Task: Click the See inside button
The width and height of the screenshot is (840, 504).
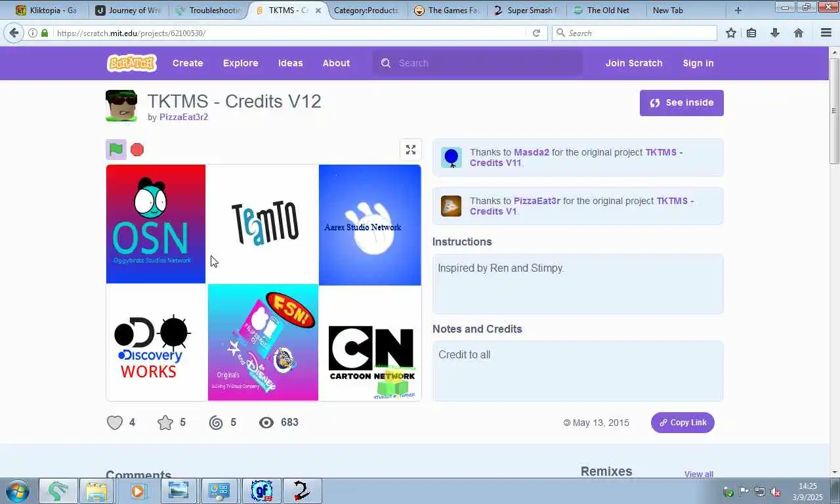Action: [682, 103]
